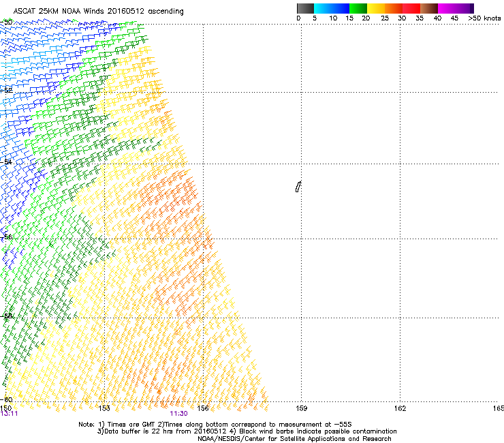Click the 'NOAA/NESDIS/Center for Satellite Applications and Research' credit
The image size is (504, 443).
click(294, 439)
